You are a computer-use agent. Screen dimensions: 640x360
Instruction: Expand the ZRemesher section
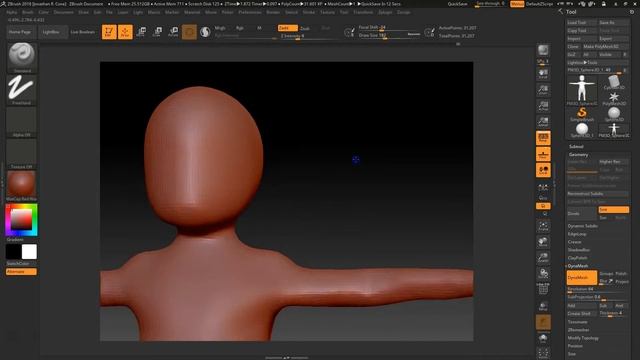point(578,330)
